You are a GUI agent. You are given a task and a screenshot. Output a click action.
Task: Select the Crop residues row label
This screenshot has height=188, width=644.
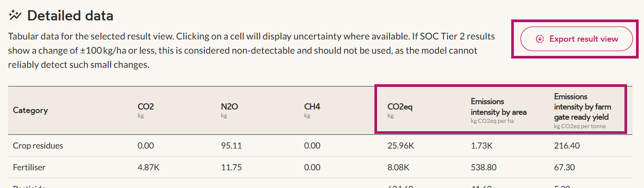pos(38,145)
